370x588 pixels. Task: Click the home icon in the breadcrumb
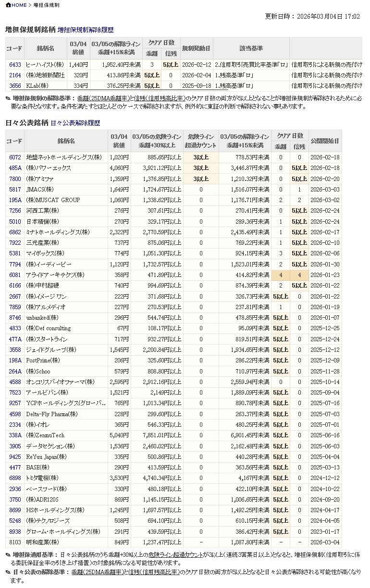(8, 5)
